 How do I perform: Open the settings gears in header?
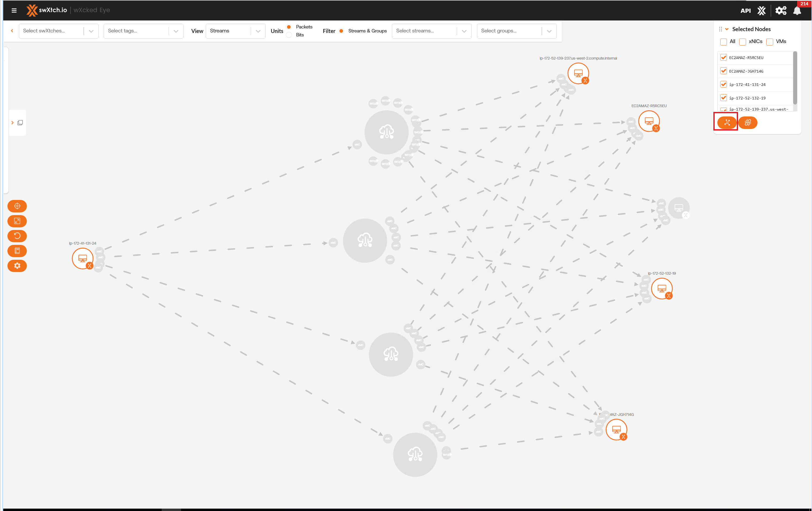tap(781, 11)
